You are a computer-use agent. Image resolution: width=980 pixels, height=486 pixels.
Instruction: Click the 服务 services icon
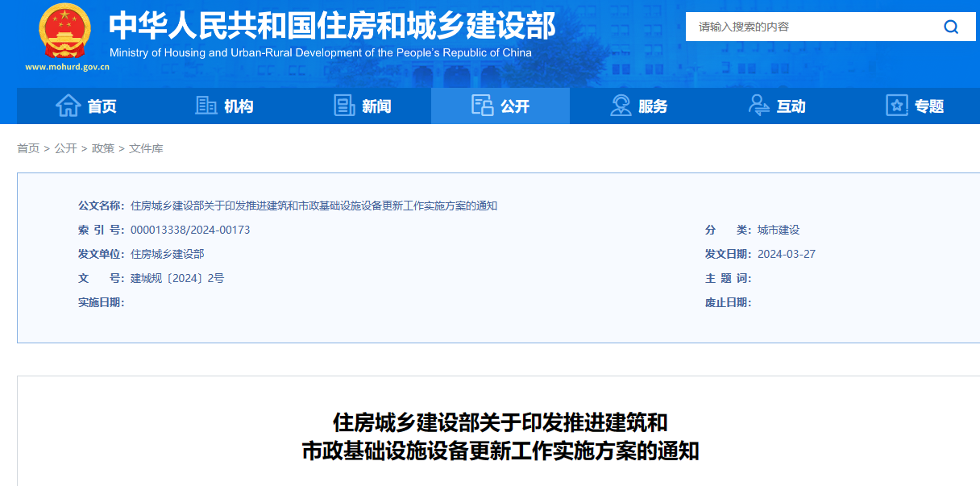coord(620,105)
